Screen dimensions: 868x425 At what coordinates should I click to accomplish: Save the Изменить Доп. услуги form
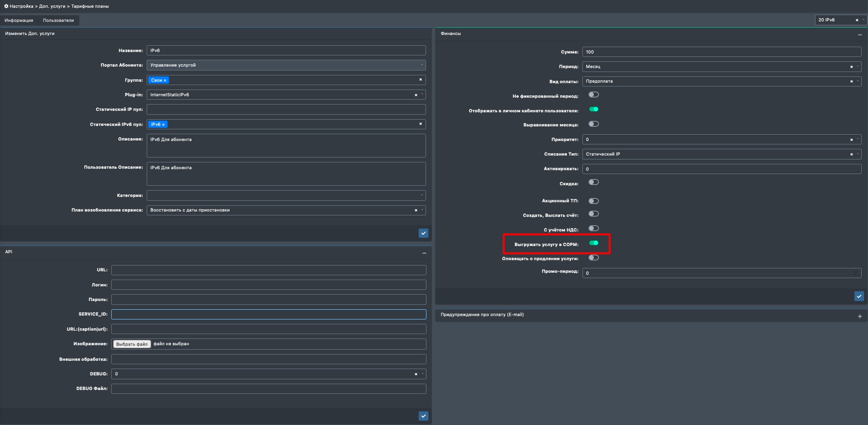424,233
